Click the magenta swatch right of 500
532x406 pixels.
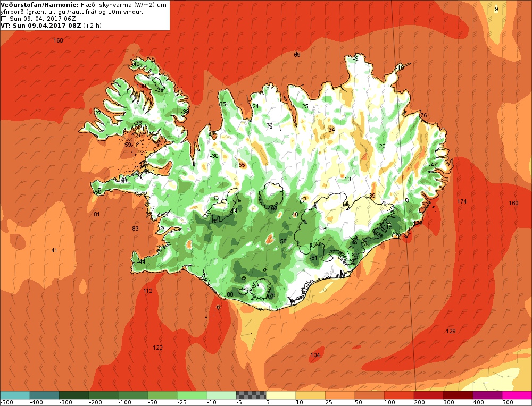coord(517,395)
